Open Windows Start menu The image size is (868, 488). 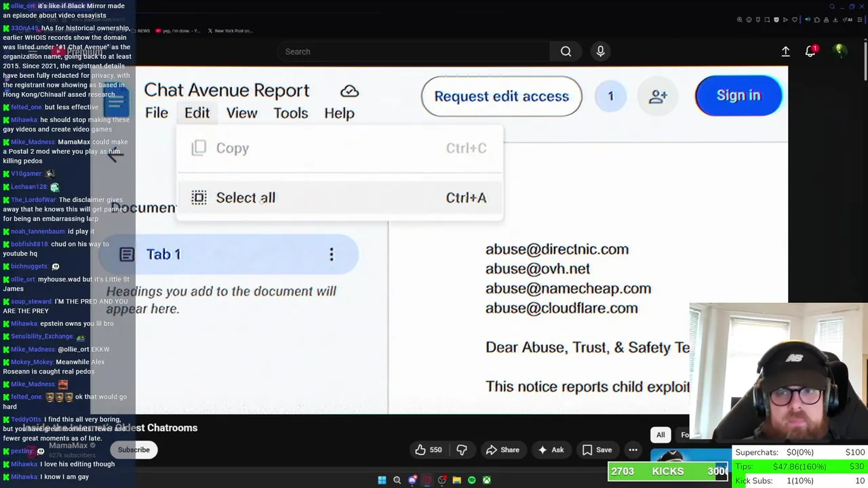pos(382,481)
